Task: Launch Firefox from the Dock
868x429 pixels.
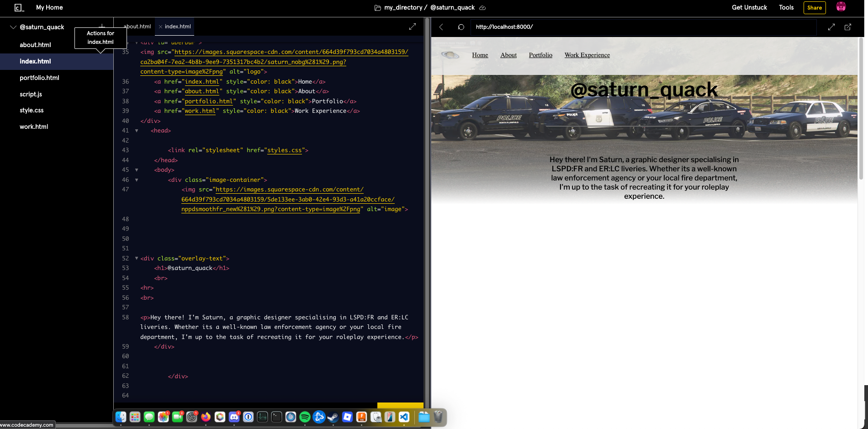Action: 206,417
